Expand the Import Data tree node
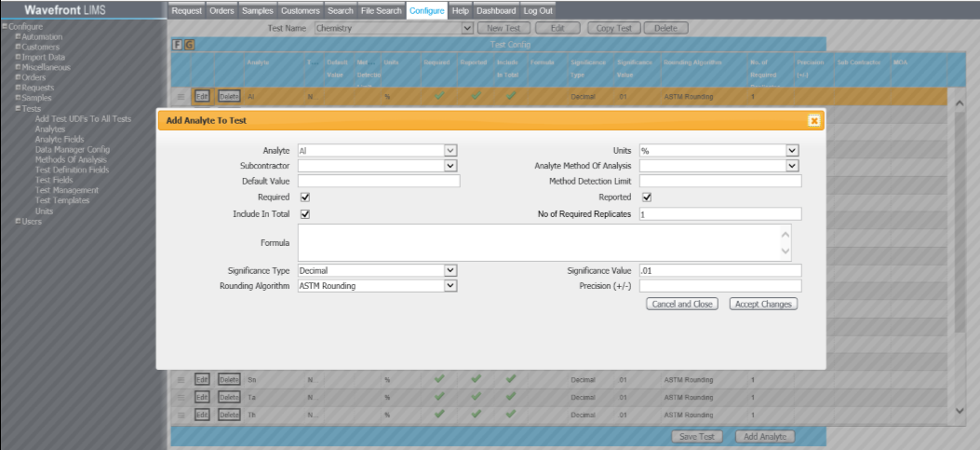Viewport: 980px width, 450px height. click(x=18, y=57)
